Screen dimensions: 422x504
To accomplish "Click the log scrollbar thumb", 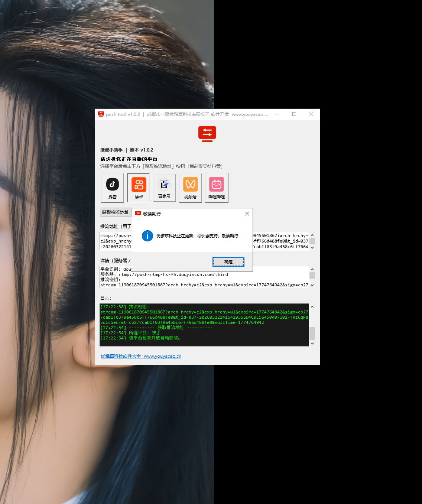I will click(x=312, y=334).
